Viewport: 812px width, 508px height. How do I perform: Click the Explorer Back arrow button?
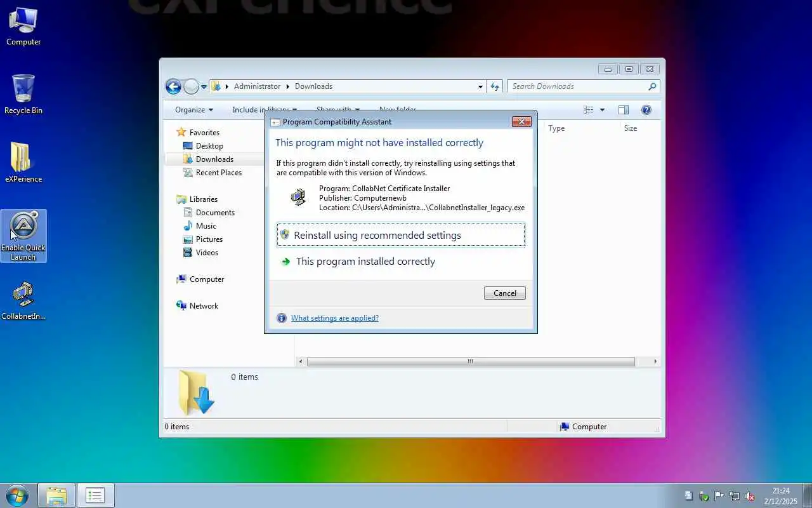tap(173, 86)
